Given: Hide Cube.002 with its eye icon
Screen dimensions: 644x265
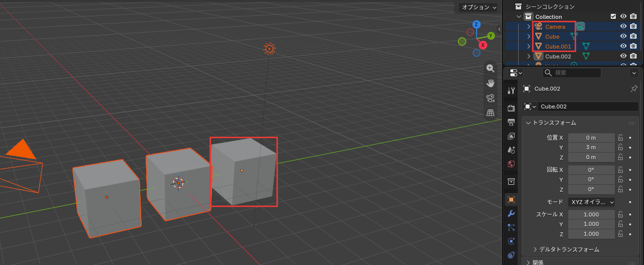Looking at the screenshot, I should pyautogui.click(x=624, y=56).
